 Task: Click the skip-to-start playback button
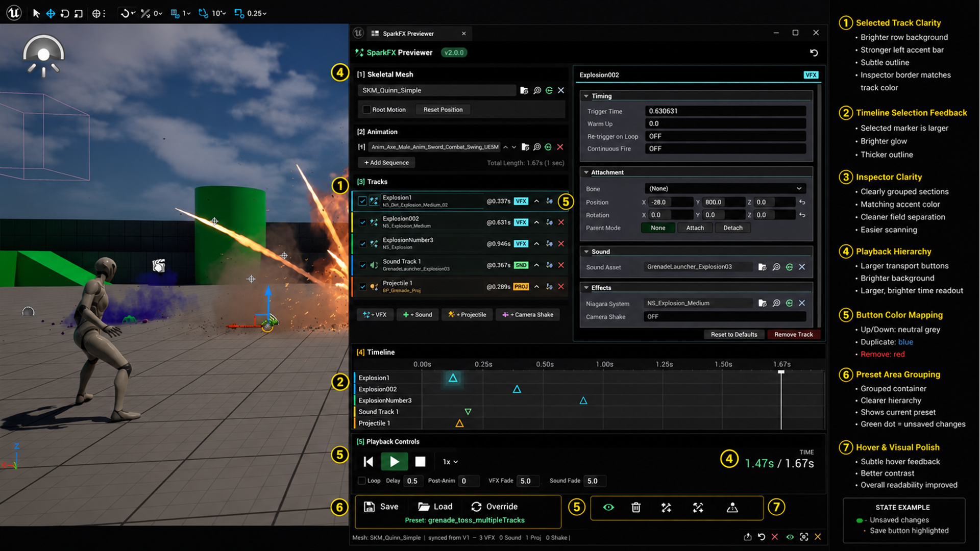(368, 462)
